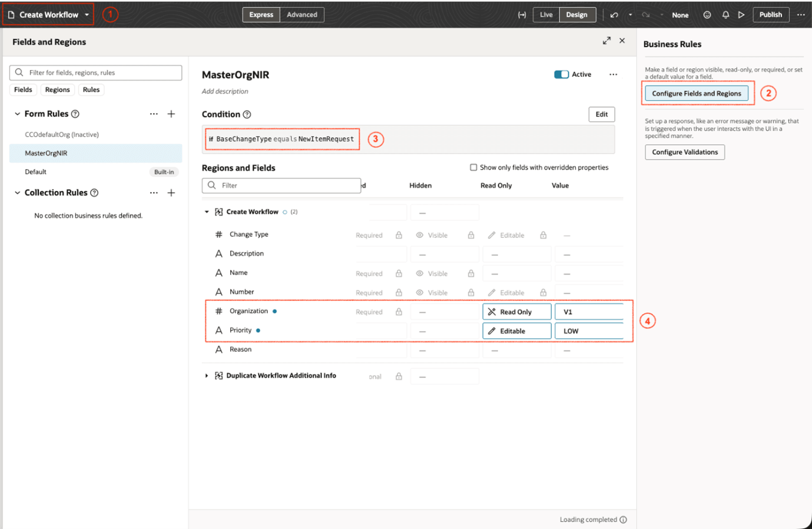
Task: Switch to Design mode
Action: 577,15
